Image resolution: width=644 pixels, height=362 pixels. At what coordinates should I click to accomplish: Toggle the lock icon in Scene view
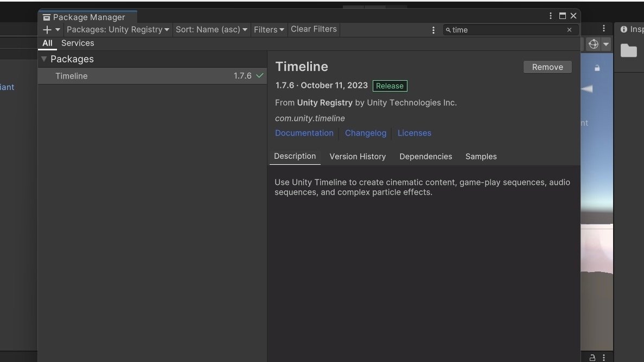point(597,68)
